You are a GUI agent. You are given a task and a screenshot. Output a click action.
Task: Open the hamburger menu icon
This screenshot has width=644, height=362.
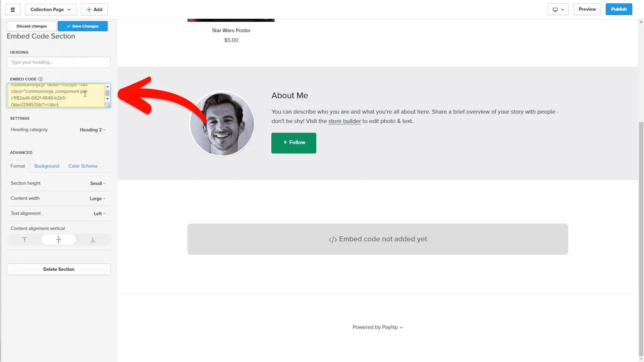tap(13, 9)
